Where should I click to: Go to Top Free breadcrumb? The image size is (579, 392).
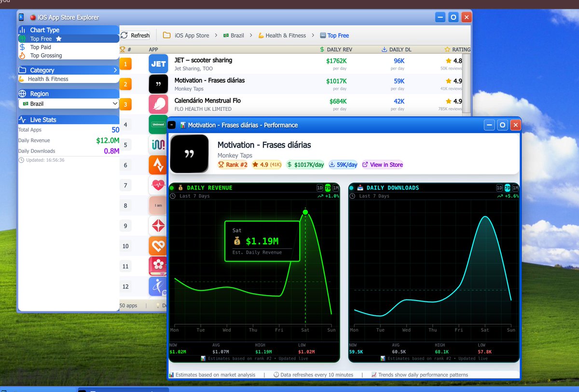point(334,35)
